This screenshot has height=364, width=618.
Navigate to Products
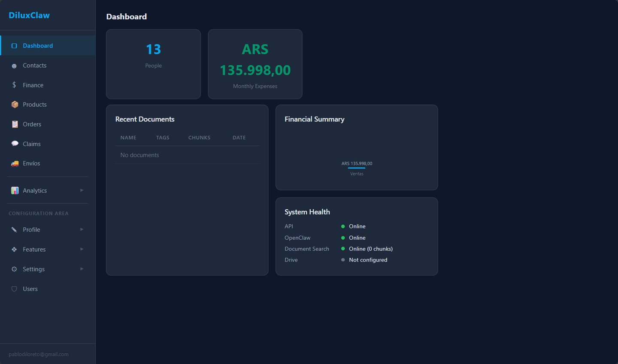[48, 105]
